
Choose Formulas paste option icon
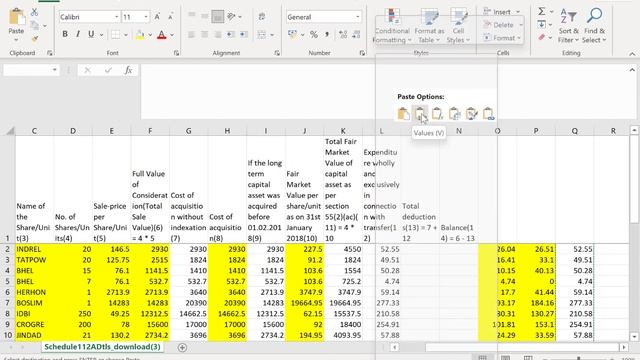(x=437, y=113)
